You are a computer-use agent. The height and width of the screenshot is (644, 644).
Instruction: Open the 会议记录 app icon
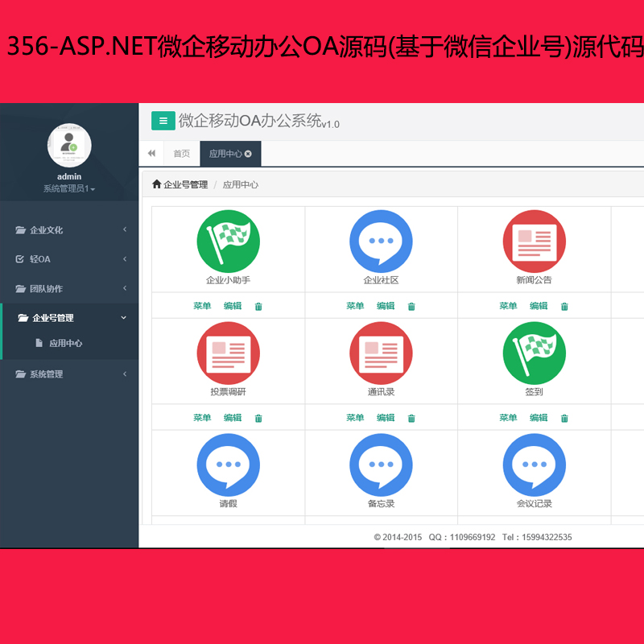(535, 465)
